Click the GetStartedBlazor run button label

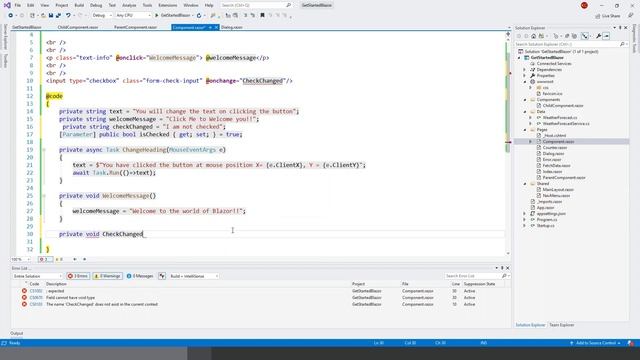click(176, 16)
